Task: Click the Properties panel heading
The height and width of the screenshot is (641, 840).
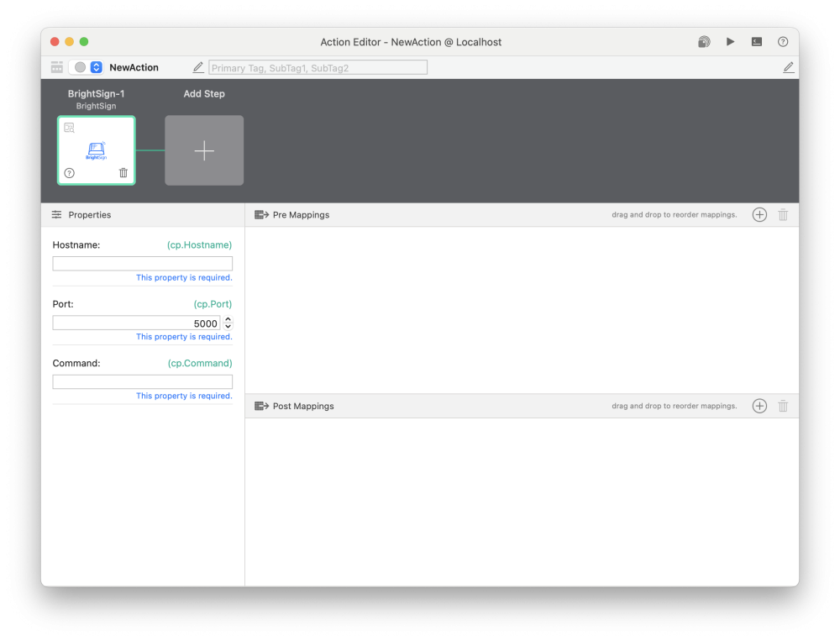Action: 90,215
